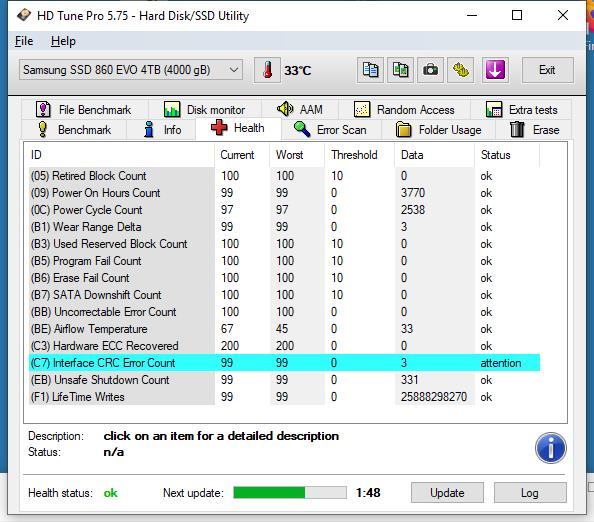Open the Random Access tab

[404, 109]
